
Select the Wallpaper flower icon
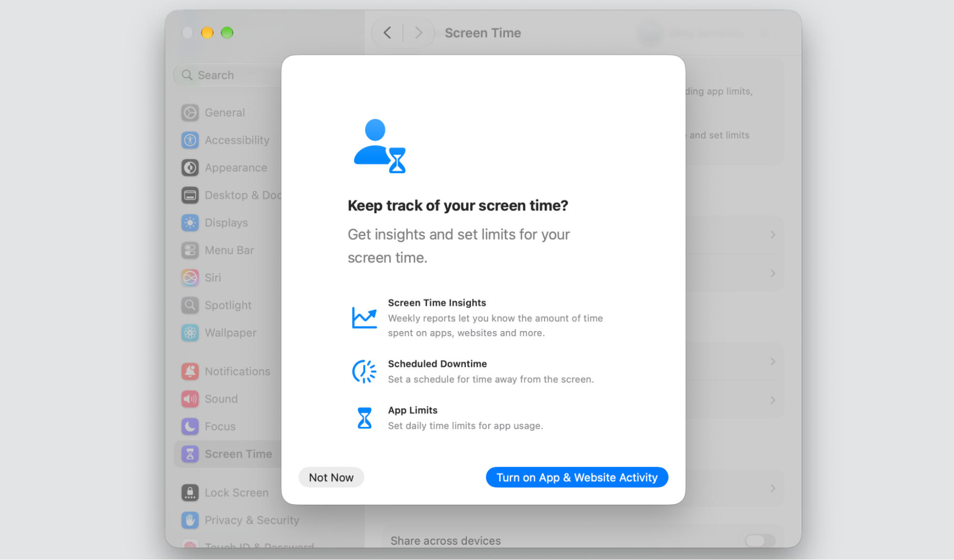point(190,333)
